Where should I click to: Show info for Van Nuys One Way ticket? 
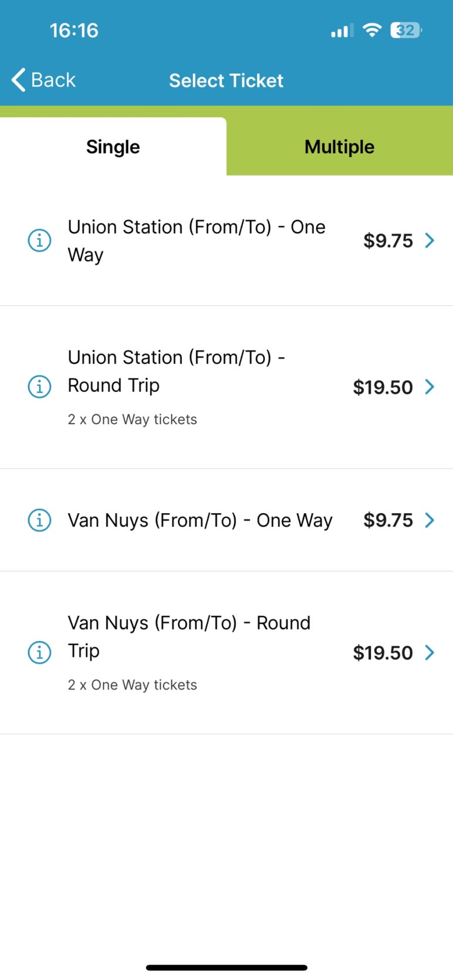[x=40, y=520]
